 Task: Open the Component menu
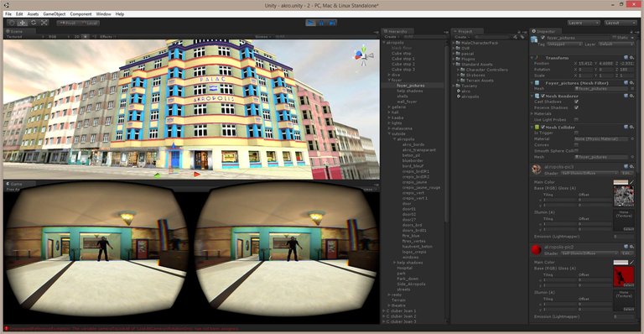tap(80, 14)
